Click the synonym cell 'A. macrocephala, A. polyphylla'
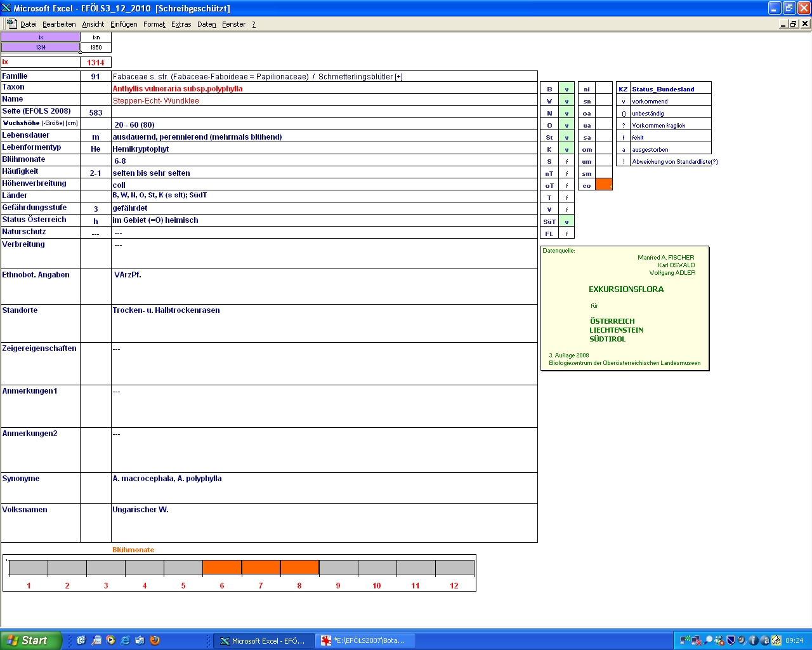 [x=324, y=488]
